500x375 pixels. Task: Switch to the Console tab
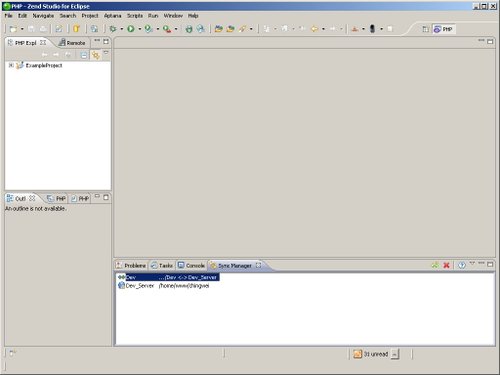click(191, 265)
